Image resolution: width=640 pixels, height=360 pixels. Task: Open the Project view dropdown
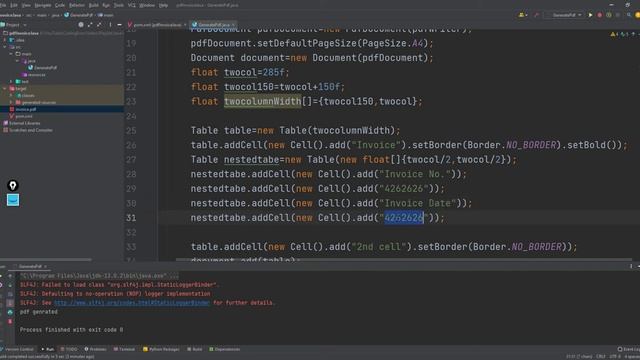coord(14,25)
